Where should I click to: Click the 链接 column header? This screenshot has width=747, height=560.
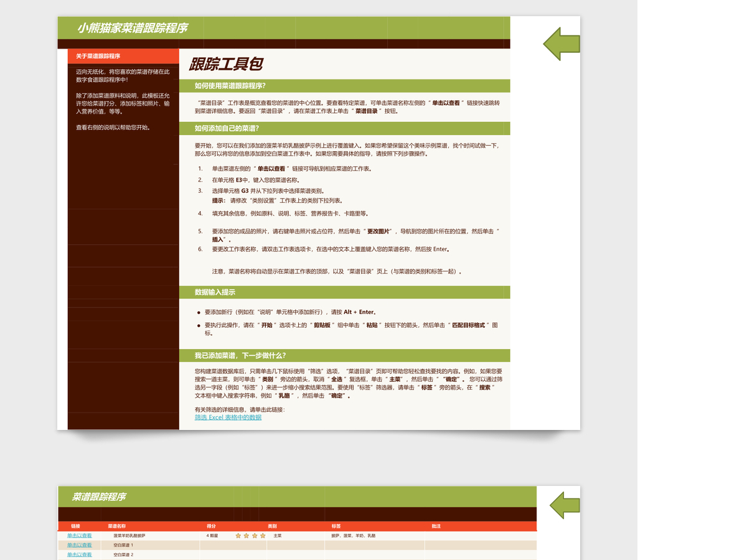75,526
